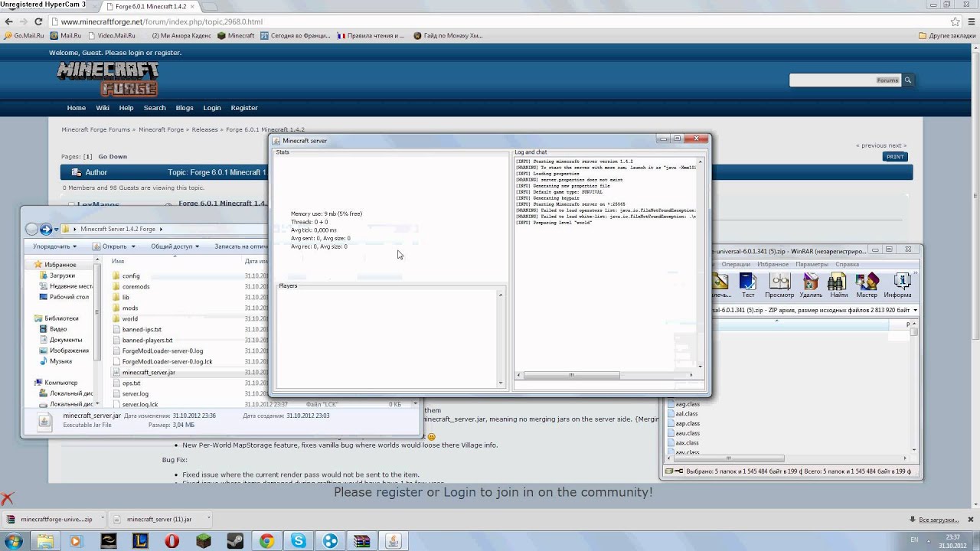Open WinRAR archive path dropdown arrow
980x551 pixels.
tap(915, 310)
